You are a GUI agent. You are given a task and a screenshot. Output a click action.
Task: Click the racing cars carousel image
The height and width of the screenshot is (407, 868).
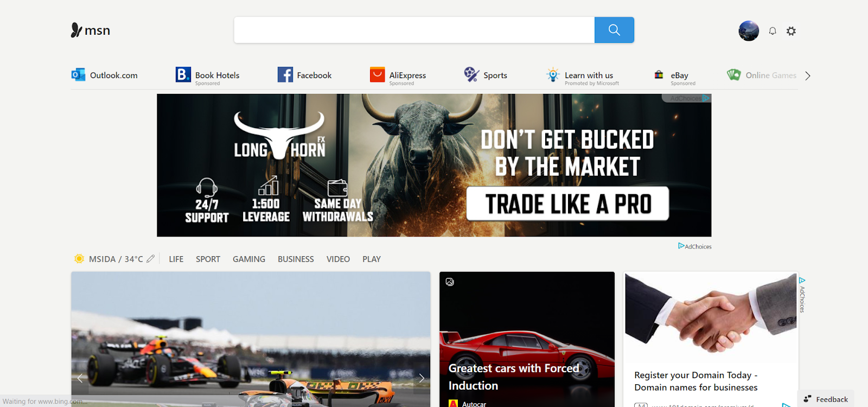coord(251,339)
